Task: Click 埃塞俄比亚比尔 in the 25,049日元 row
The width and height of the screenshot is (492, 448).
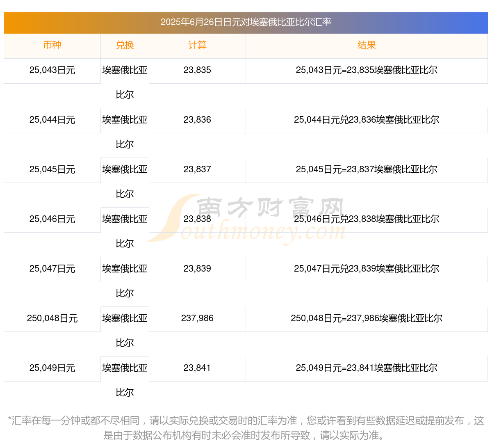Action: pyautogui.click(x=125, y=380)
